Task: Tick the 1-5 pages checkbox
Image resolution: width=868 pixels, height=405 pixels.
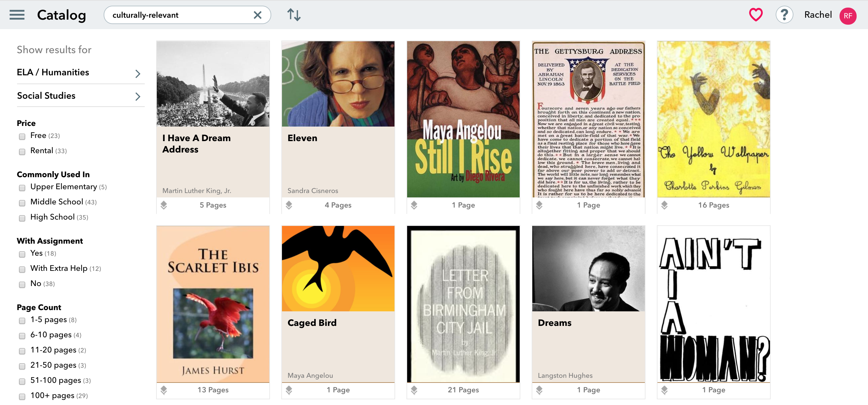Action: pyautogui.click(x=22, y=320)
